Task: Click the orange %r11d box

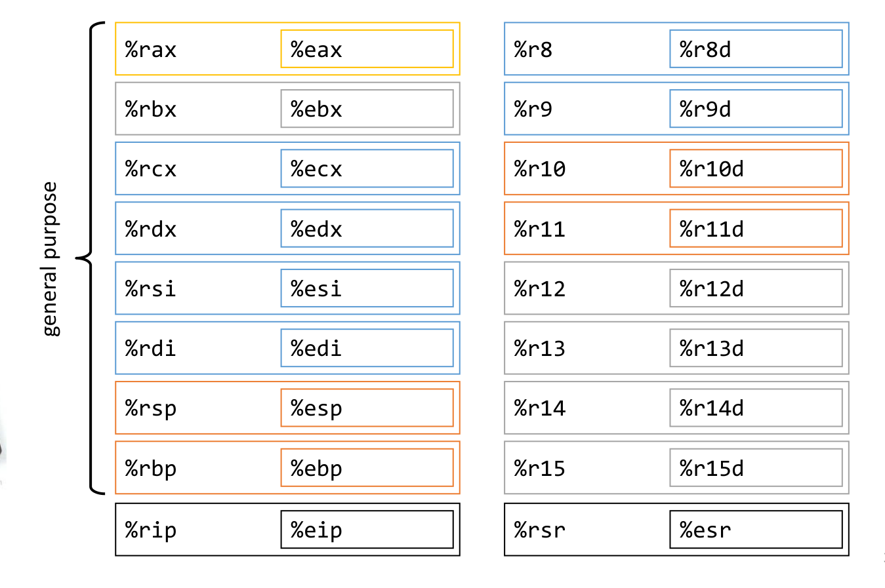Action: coord(756,229)
